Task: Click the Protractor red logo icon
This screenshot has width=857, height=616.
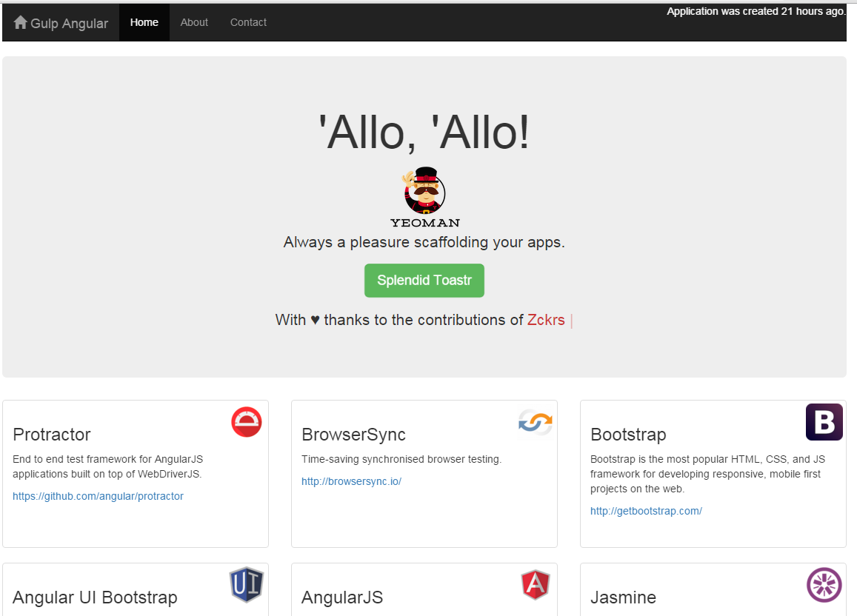Action: click(247, 421)
